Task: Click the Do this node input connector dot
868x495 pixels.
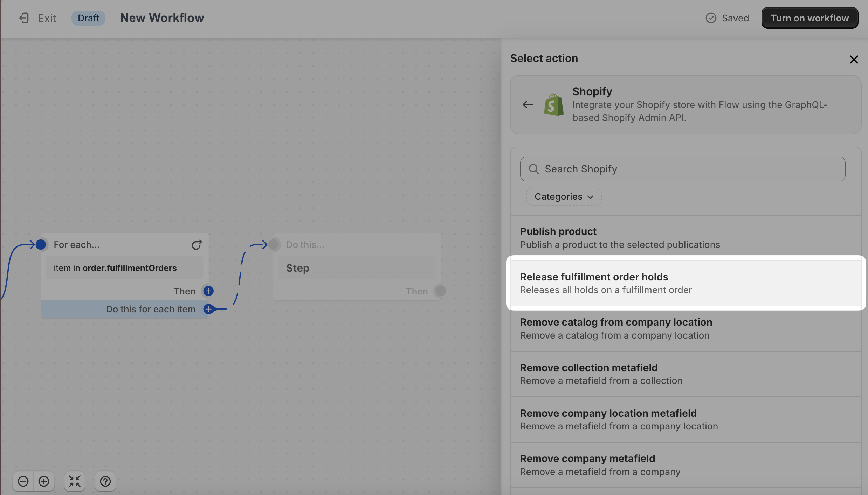Action: click(273, 244)
